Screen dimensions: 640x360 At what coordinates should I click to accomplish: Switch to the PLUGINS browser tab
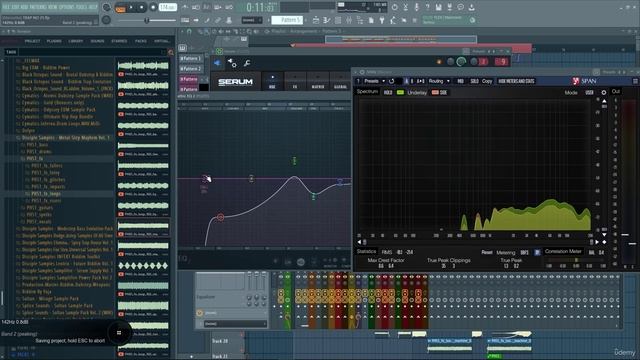coord(54,41)
